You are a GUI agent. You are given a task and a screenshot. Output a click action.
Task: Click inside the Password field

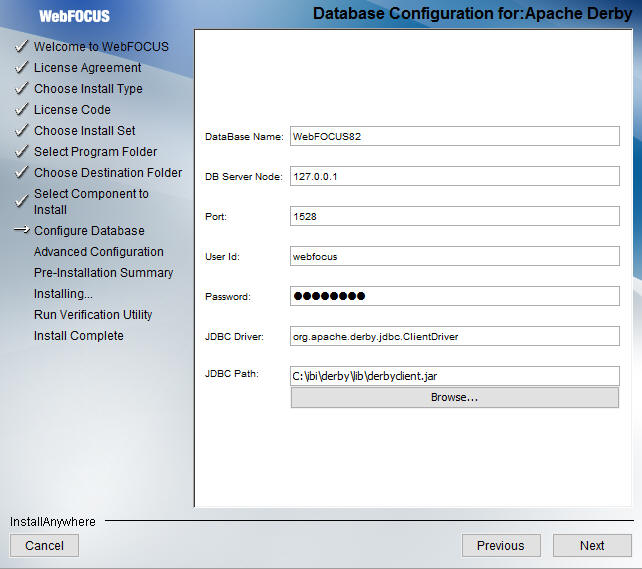click(x=454, y=296)
